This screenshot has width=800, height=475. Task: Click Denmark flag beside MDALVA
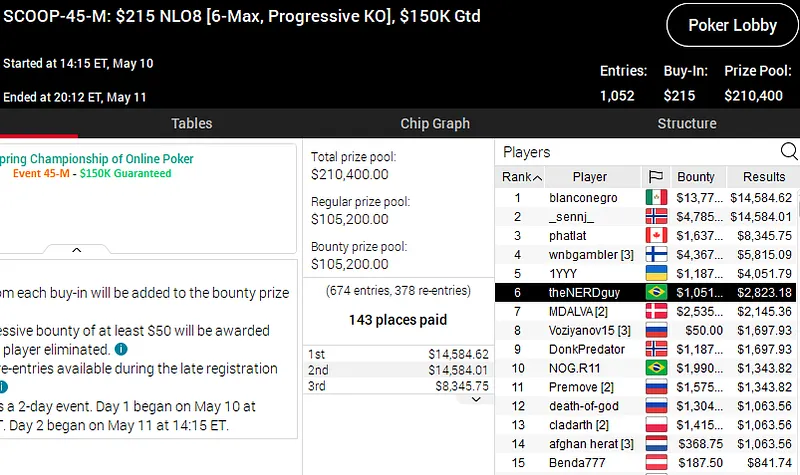coord(656,312)
